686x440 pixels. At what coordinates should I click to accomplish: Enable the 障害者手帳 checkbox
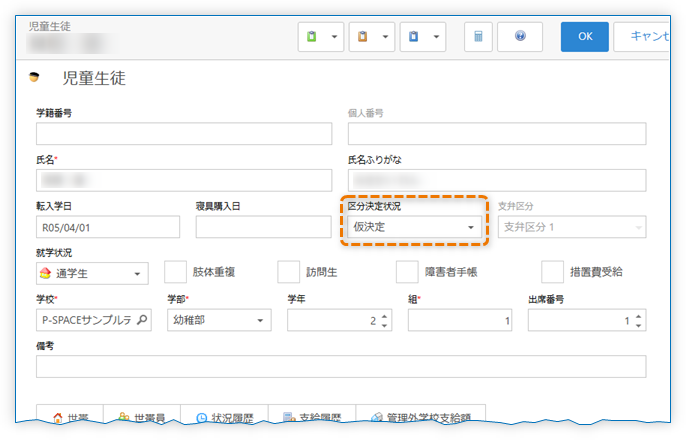(407, 272)
